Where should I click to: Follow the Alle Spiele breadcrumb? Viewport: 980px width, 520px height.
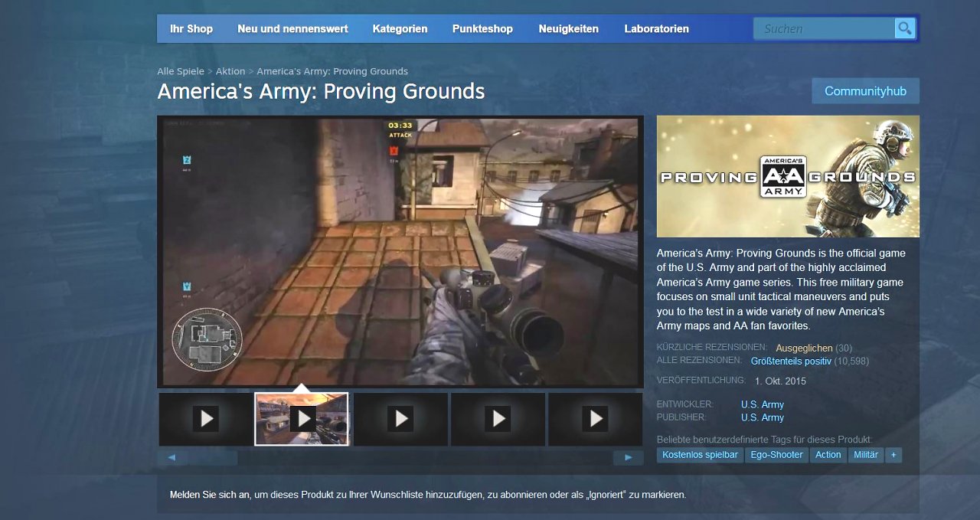pos(181,71)
